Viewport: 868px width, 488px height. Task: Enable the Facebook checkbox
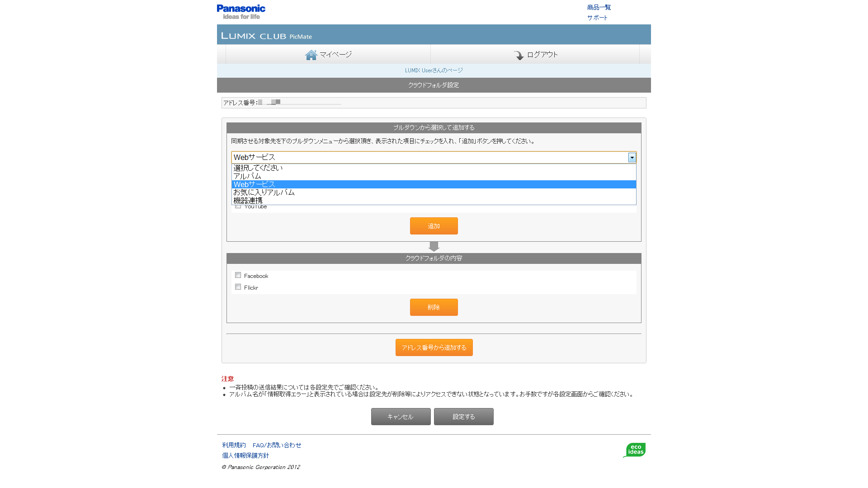(238, 275)
